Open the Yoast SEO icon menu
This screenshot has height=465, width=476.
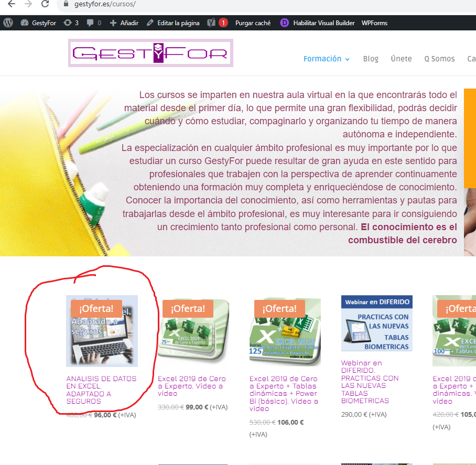(x=211, y=23)
